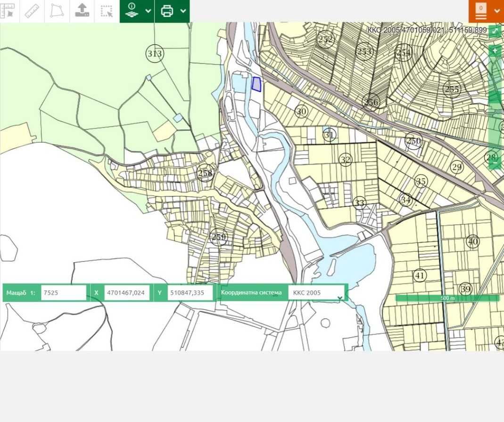
Task: Open the orange cart list icon
Action: point(481,11)
